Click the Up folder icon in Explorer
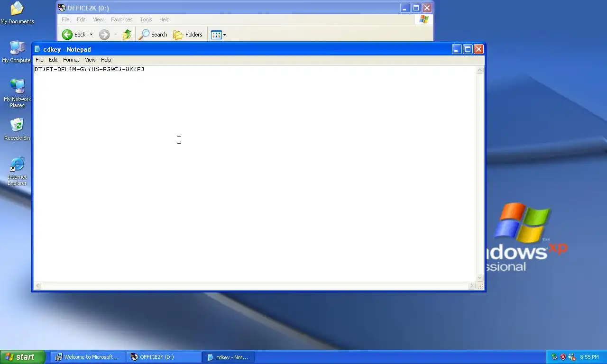Viewport: 607px width, 364px height. (127, 35)
